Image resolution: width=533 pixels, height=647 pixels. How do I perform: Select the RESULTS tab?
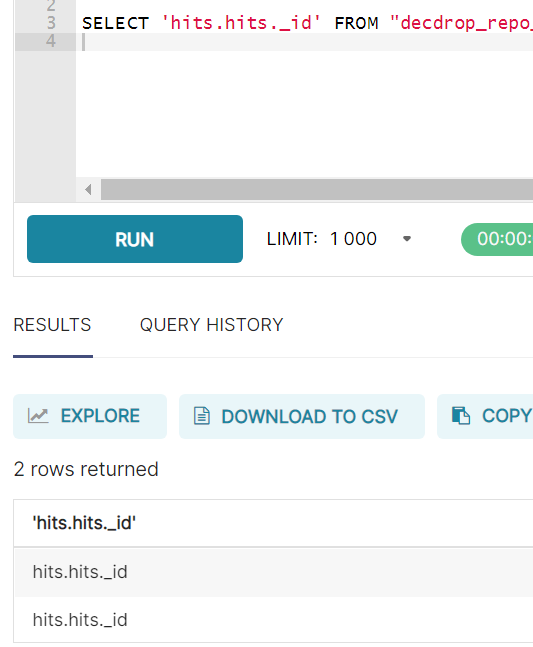point(52,325)
